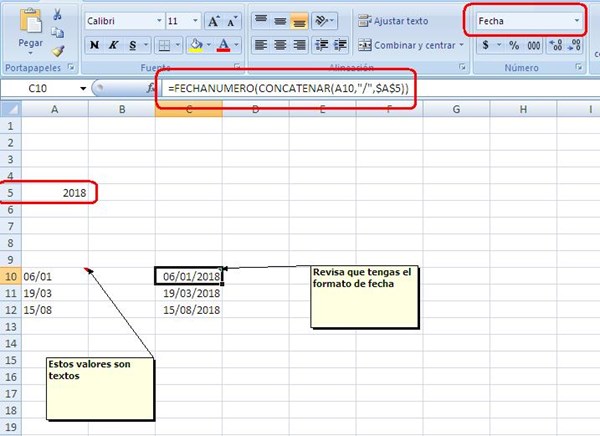
Task: Open fill color dropdown arrow
Action: pos(209,45)
